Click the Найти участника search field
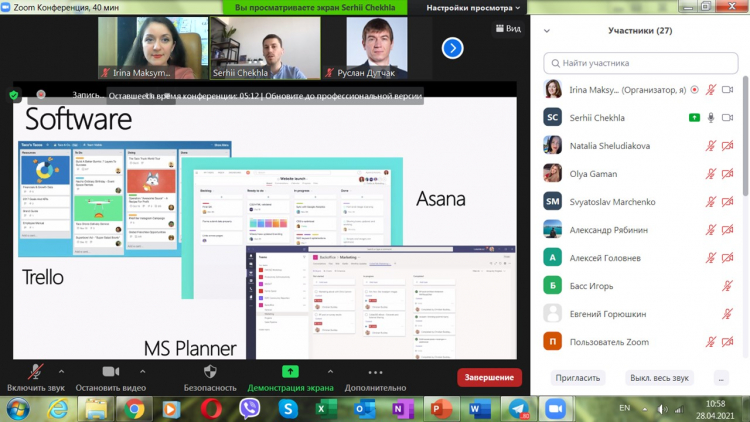Screen dimensions: 750x422 point(640,63)
